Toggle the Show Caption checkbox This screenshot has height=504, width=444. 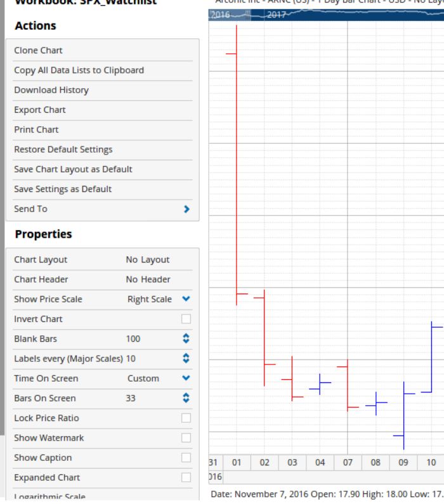(186, 458)
